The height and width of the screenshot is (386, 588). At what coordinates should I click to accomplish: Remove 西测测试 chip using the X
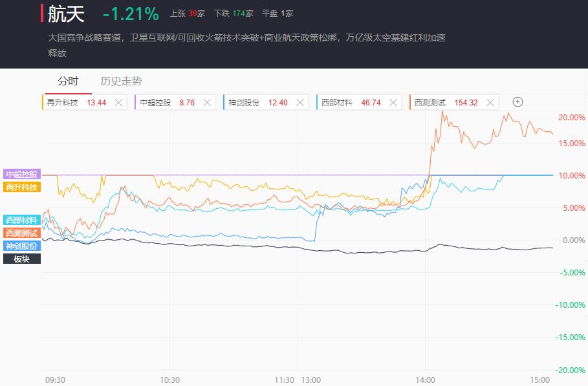coord(490,102)
